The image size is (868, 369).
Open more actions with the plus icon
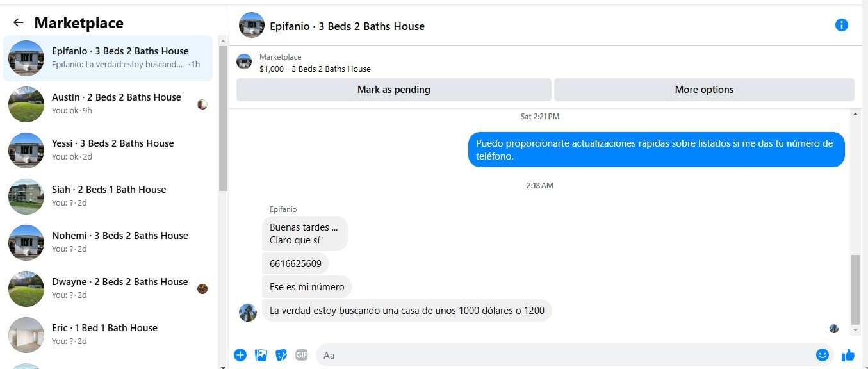pyautogui.click(x=240, y=354)
